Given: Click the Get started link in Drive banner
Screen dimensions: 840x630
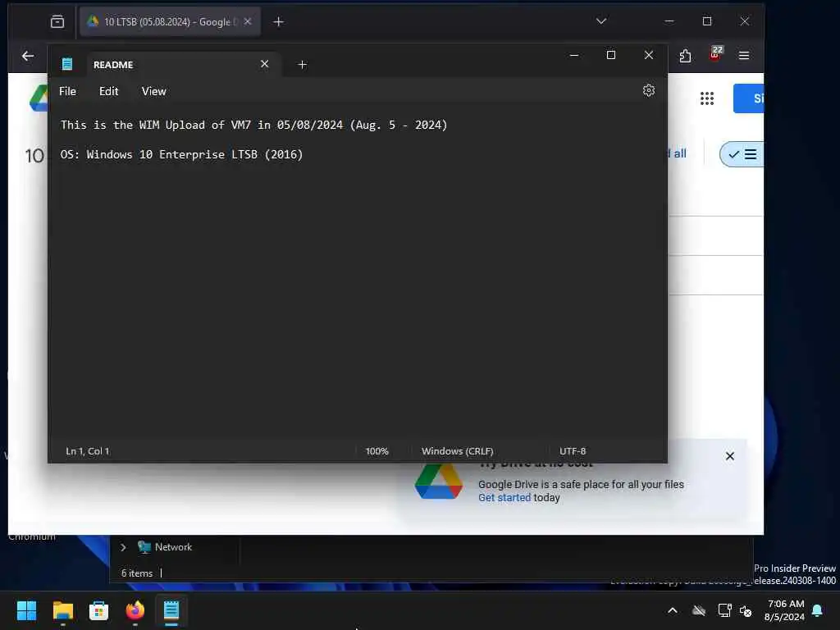Looking at the screenshot, I should click(x=504, y=498).
